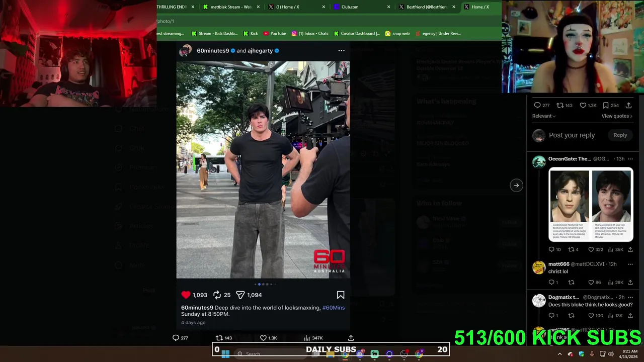View analytics icon showing 347K views

tap(307, 338)
